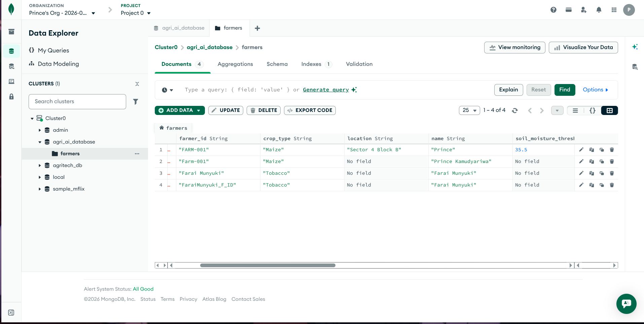644x324 pixels.
Task: Switch to the agri_ai_database workspace tab
Action: click(x=179, y=28)
